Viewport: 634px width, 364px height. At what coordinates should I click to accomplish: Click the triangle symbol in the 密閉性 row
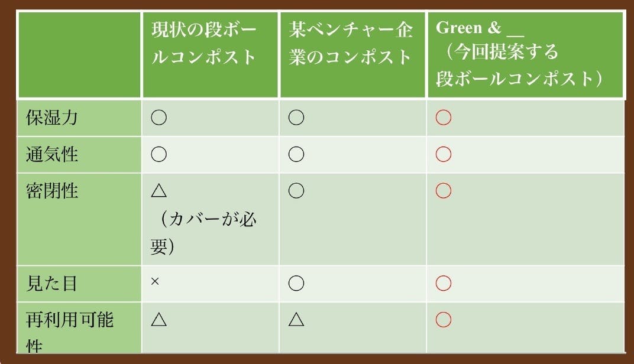point(158,190)
